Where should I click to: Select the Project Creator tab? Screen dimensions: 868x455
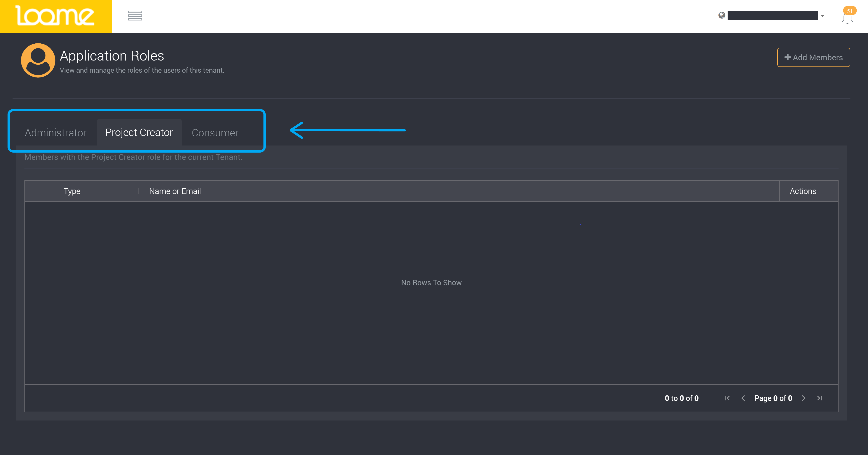pyautogui.click(x=139, y=132)
